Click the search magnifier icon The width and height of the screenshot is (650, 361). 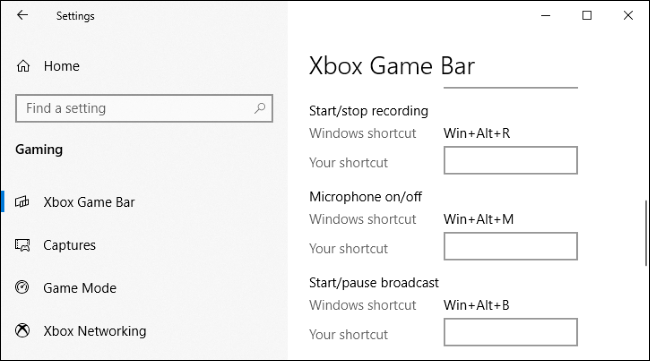(x=260, y=108)
